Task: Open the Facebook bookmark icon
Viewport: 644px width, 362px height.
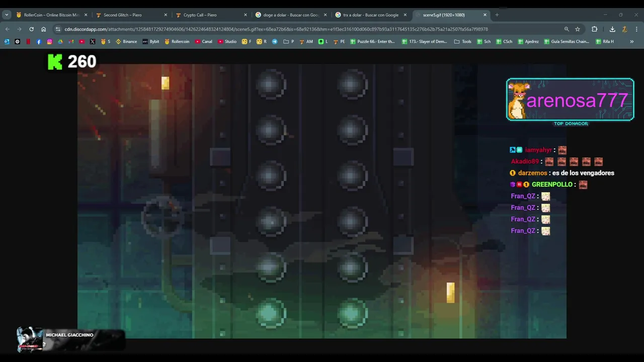Action: coord(39,41)
